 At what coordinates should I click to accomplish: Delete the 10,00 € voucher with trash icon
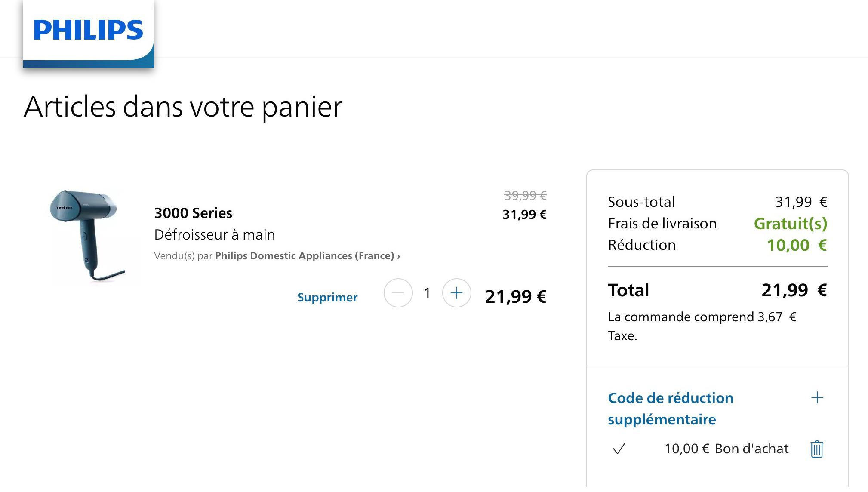[x=816, y=449]
